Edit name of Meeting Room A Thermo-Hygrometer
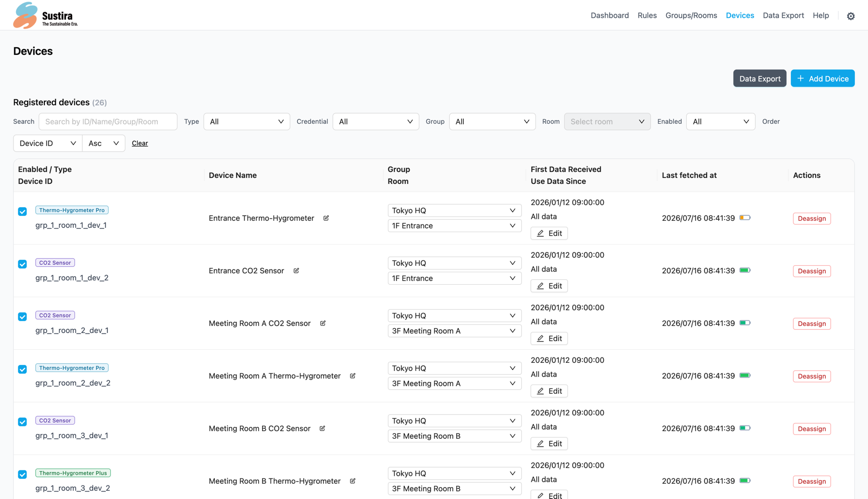868x499 pixels. click(353, 376)
